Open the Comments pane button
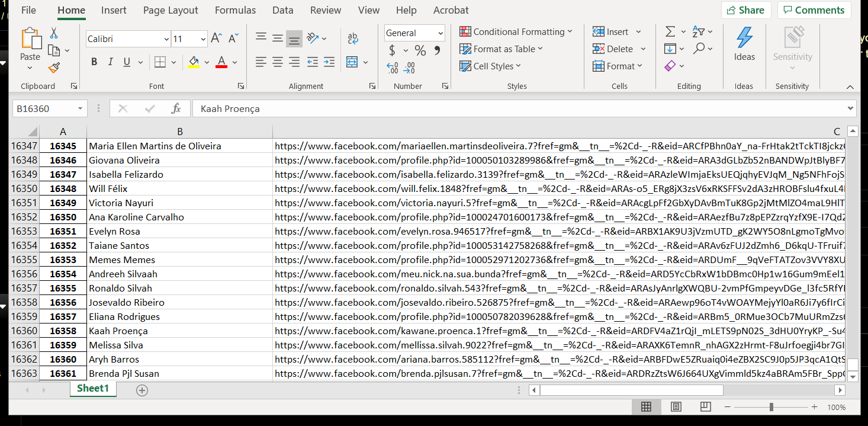The image size is (868, 426). point(814,10)
